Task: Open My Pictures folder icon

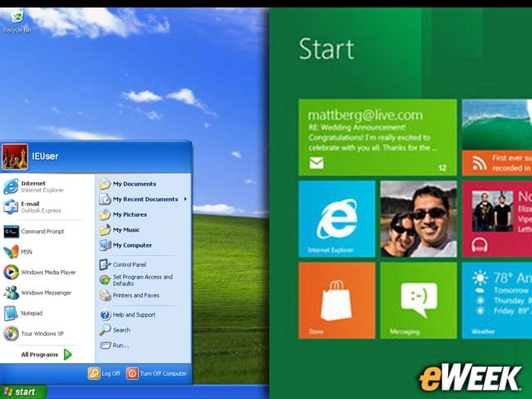Action: [x=105, y=214]
